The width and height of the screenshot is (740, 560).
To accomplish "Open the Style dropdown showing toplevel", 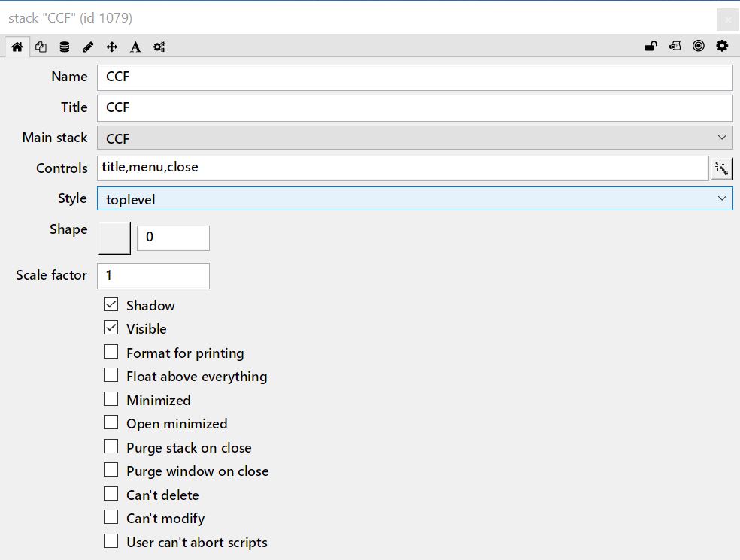I will point(414,199).
